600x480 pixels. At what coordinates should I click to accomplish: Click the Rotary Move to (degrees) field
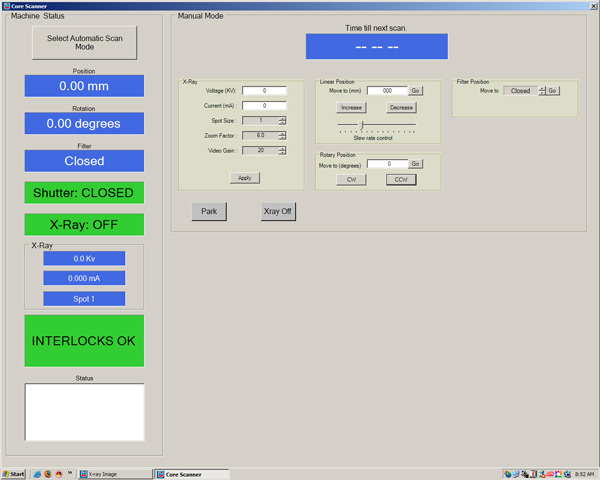[387, 164]
